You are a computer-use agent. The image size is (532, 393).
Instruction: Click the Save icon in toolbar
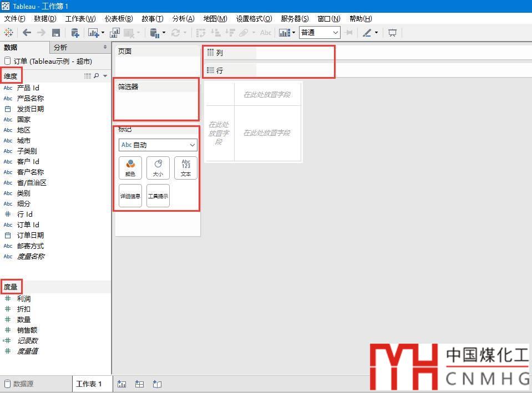(x=55, y=33)
